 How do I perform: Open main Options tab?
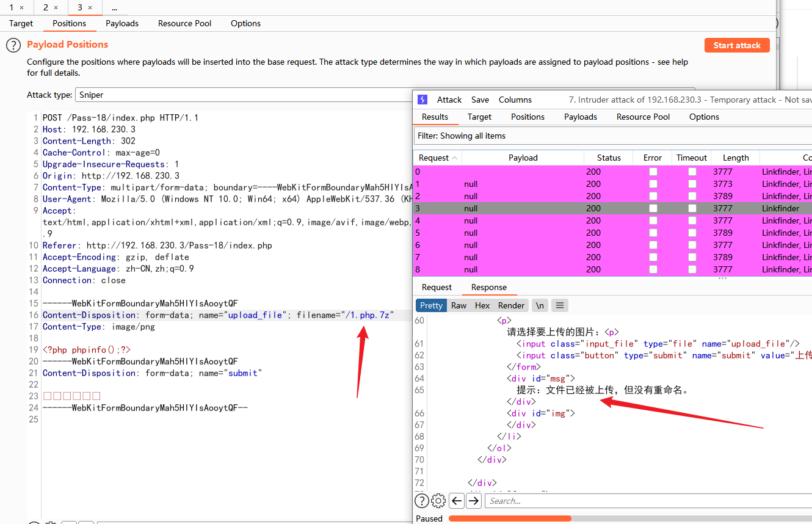pos(245,23)
